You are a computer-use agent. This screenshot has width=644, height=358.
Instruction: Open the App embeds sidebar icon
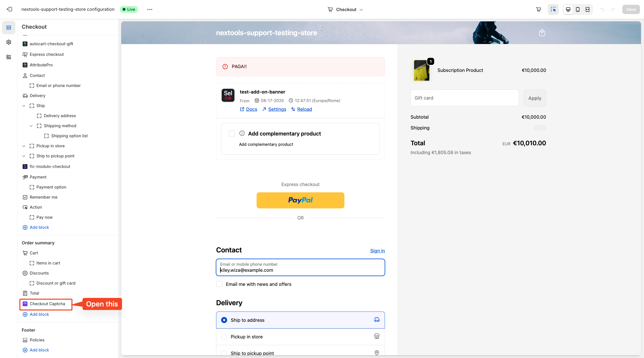tap(9, 57)
